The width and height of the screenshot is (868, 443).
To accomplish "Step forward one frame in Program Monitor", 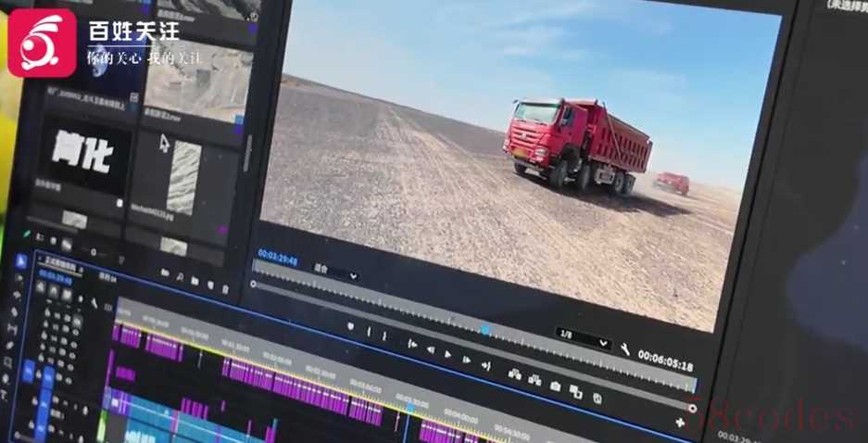I will (x=466, y=359).
